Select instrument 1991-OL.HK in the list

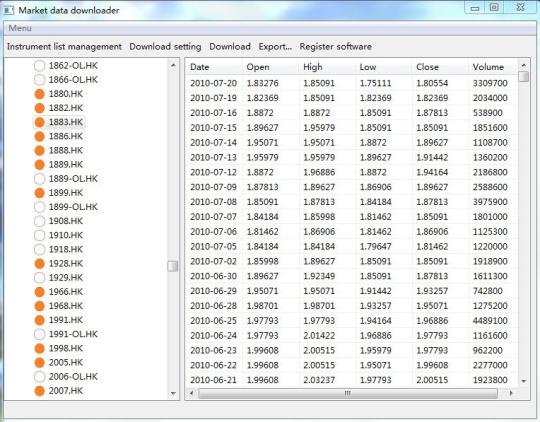73,334
